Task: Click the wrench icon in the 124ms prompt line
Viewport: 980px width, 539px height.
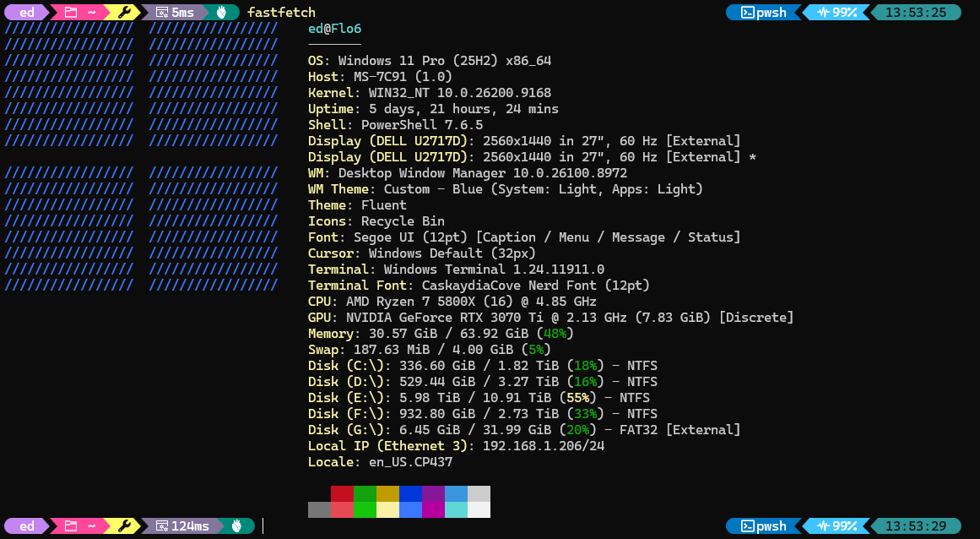Action: [x=124, y=525]
